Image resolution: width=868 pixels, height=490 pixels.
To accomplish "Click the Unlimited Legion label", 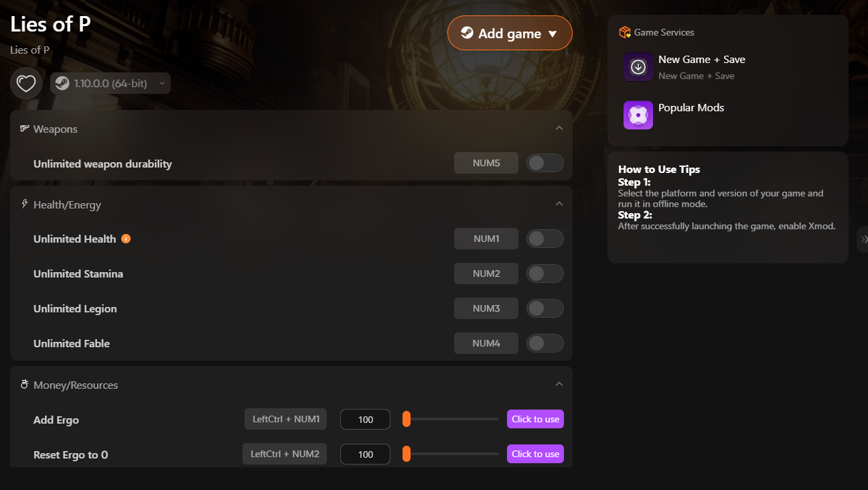I will (x=75, y=308).
